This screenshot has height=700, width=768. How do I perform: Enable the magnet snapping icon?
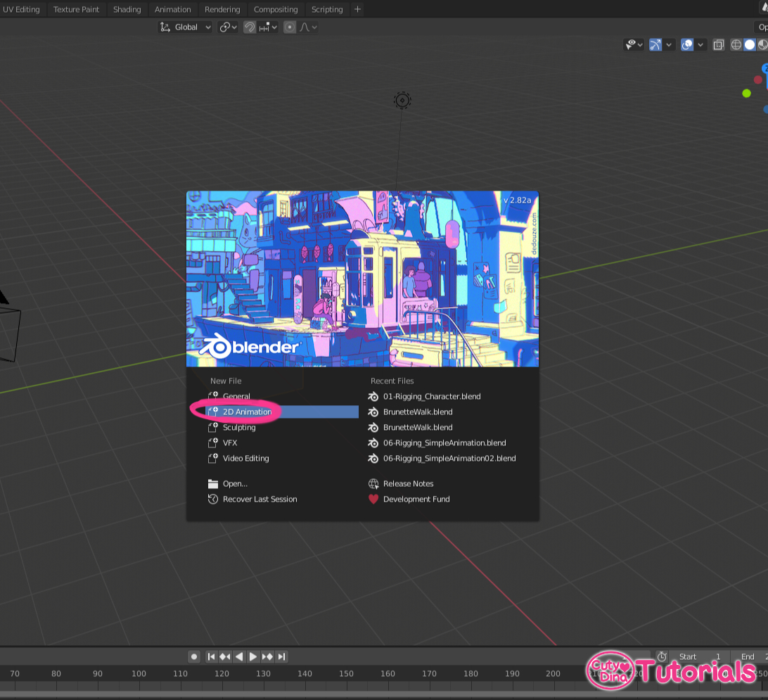tap(249, 27)
